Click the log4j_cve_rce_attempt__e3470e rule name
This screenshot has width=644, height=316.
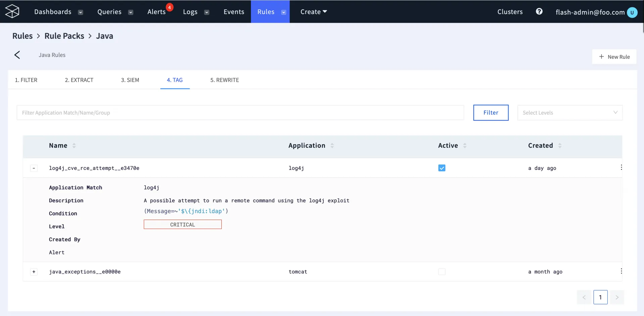point(94,168)
